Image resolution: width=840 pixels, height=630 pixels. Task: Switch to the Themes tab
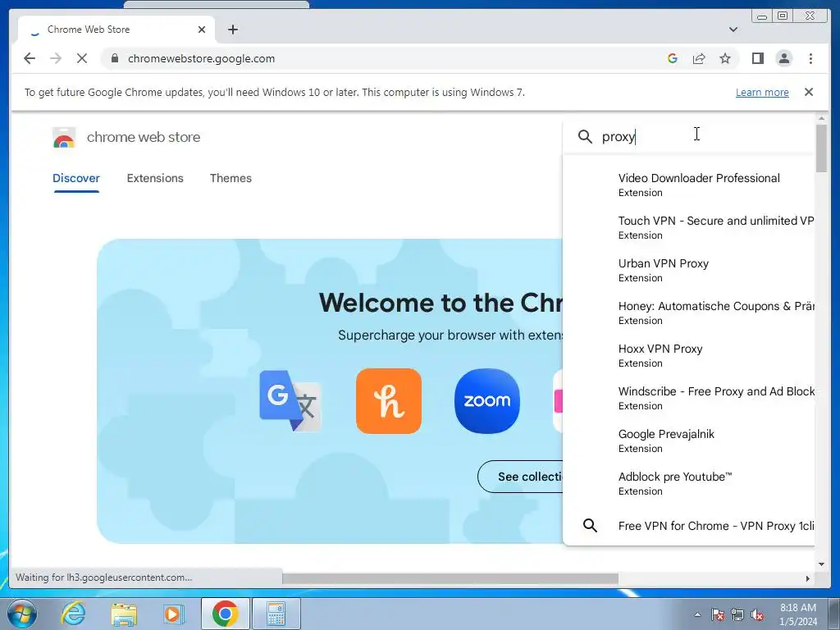(231, 178)
